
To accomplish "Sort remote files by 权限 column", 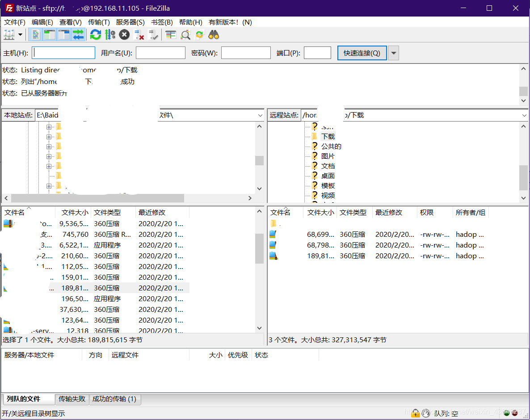I will [435, 213].
